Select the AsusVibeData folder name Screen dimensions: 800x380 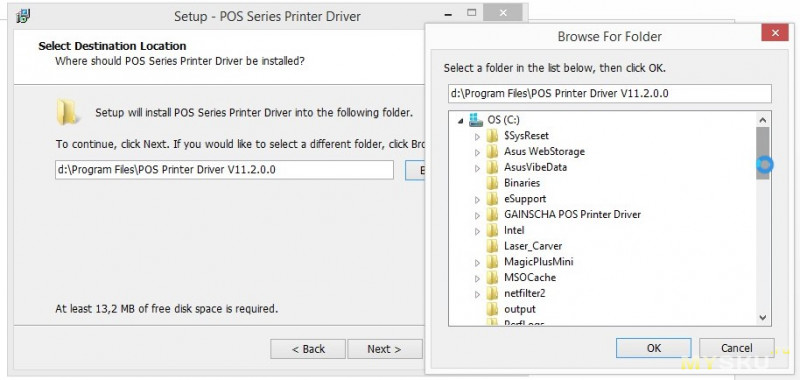tap(535, 167)
